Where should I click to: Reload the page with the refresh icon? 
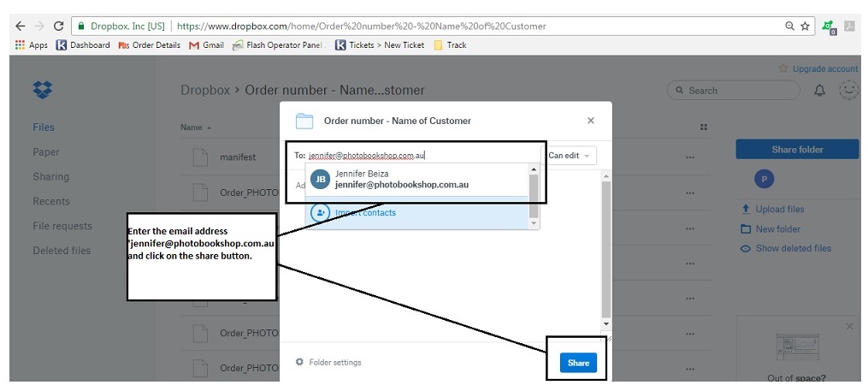point(58,26)
